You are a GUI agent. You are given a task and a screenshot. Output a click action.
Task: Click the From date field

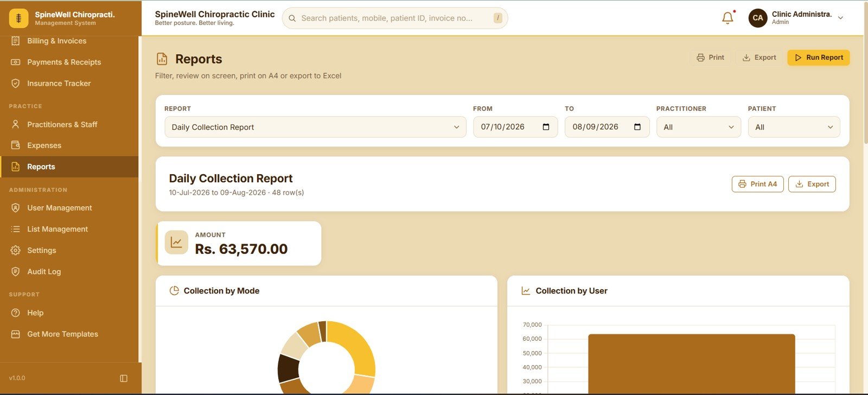[x=515, y=127]
